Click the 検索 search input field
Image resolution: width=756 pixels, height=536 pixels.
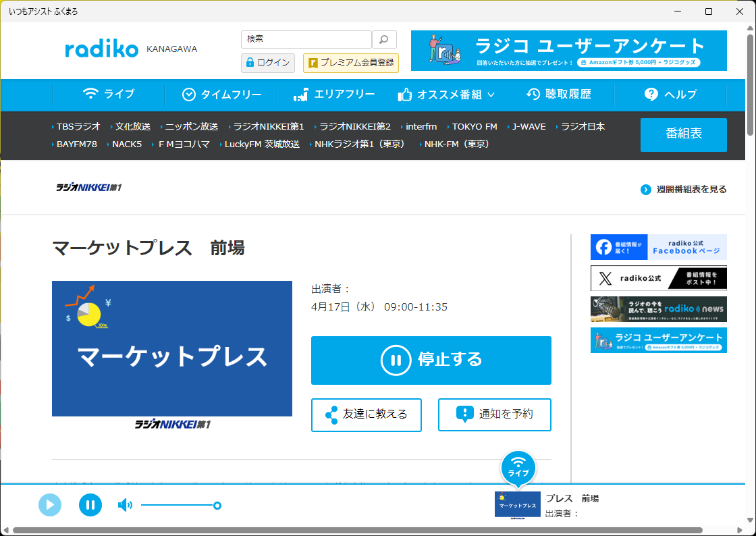coord(306,39)
